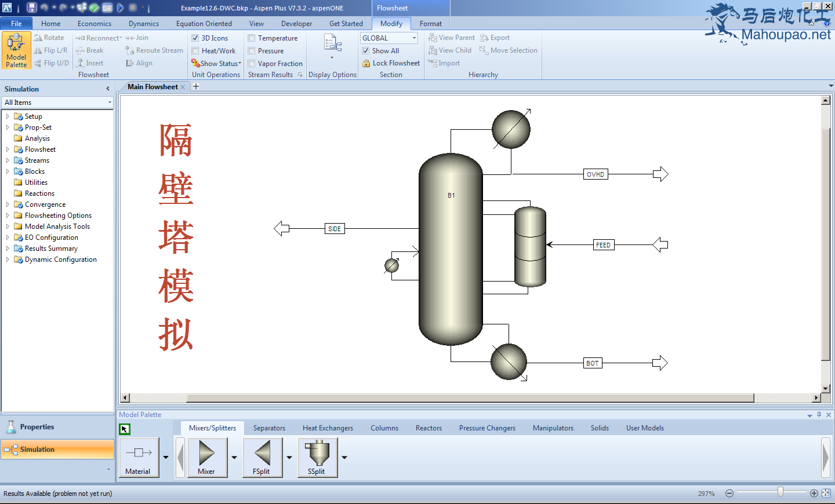835x504 pixels.
Task: Expand the Streams tree node
Action: click(8, 160)
